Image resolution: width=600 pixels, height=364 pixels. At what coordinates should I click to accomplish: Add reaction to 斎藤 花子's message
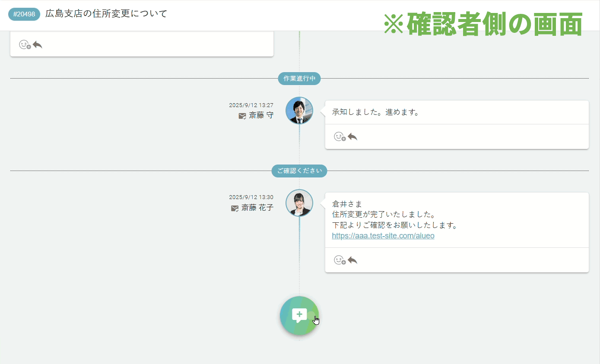pos(340,260)
